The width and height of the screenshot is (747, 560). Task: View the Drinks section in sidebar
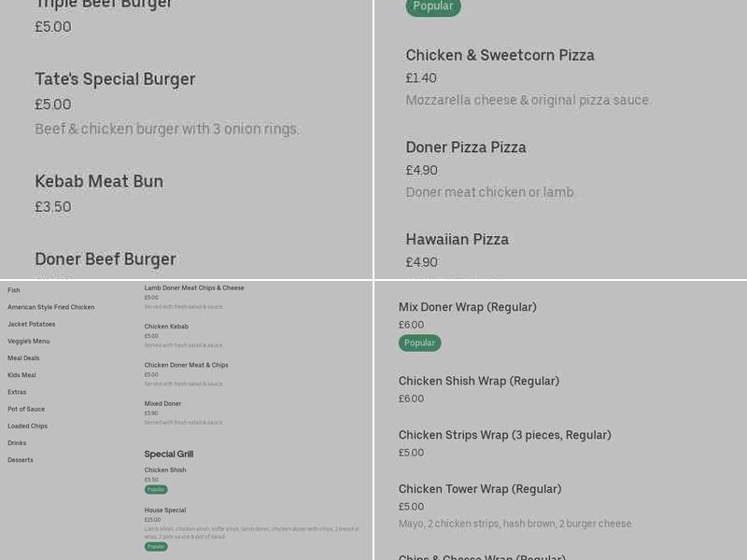click(16, 442)
